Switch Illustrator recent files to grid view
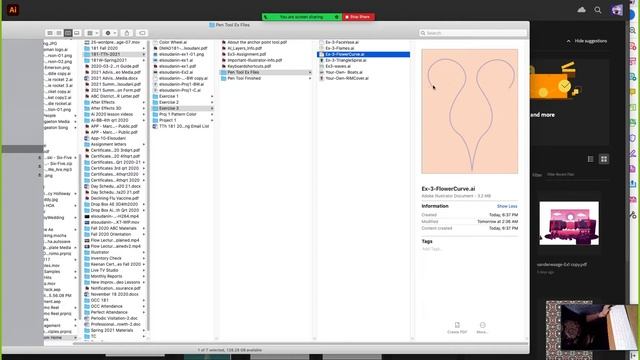This screenshot has height=360, width=640. pos(604,159)
